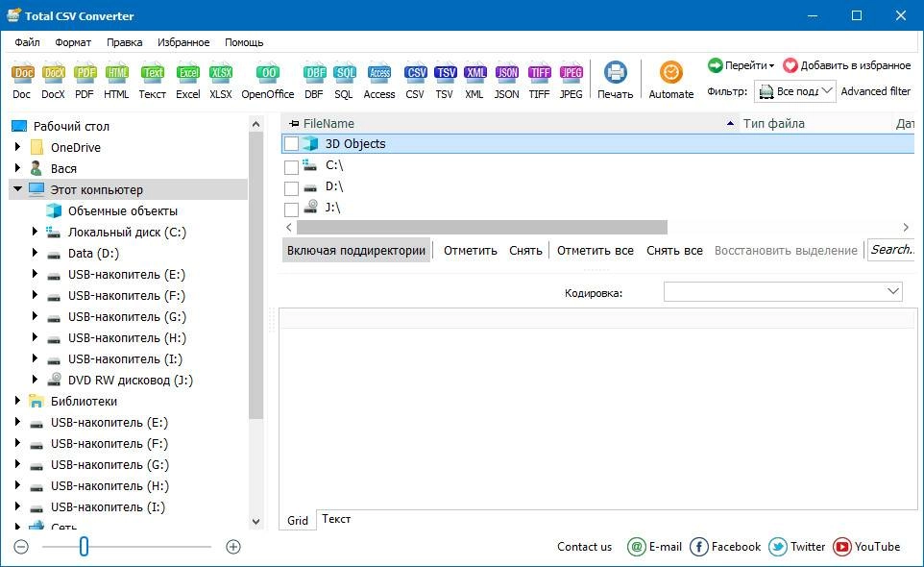This screenshot has height=567, width=924.
Task: Convert to XLSX format
Action: click(x=221, y=81)
